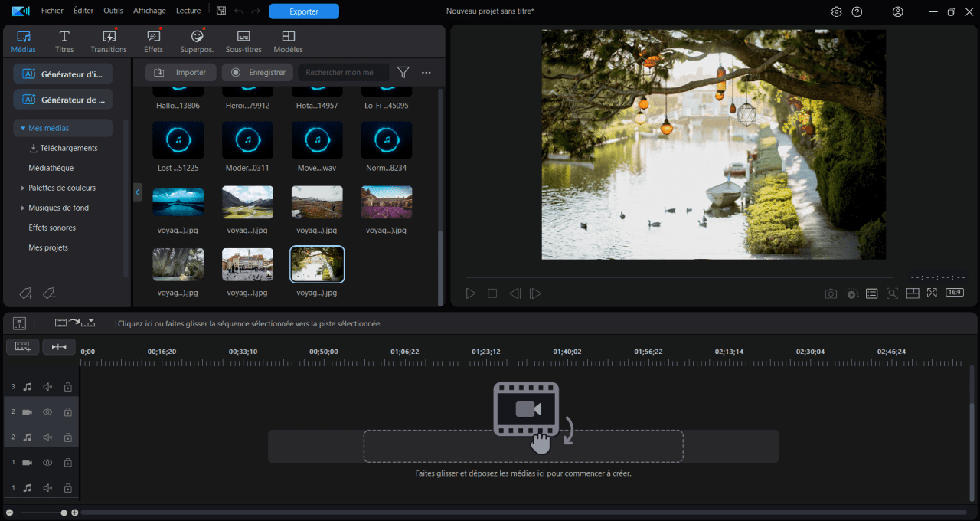
Task: Collapse the sidebar with the arrow handle
Action: (138, 192)
